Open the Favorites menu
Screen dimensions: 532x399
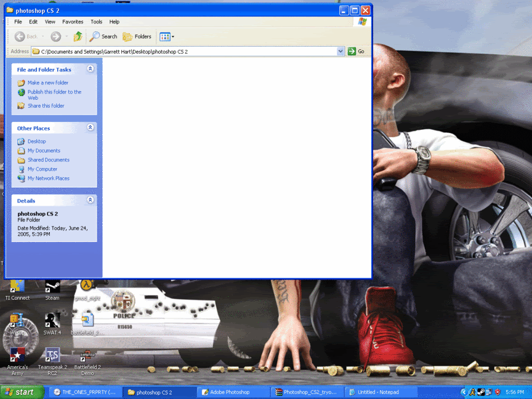73,22
